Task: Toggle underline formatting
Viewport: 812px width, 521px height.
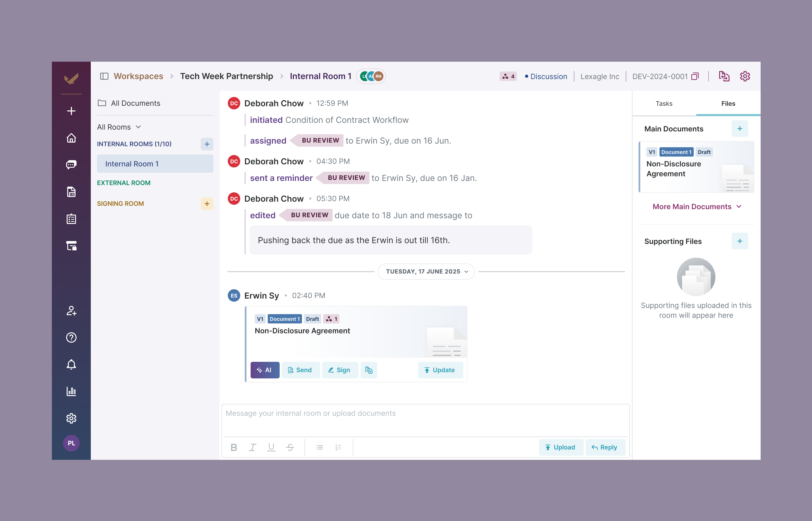Action: click(271, 447)
